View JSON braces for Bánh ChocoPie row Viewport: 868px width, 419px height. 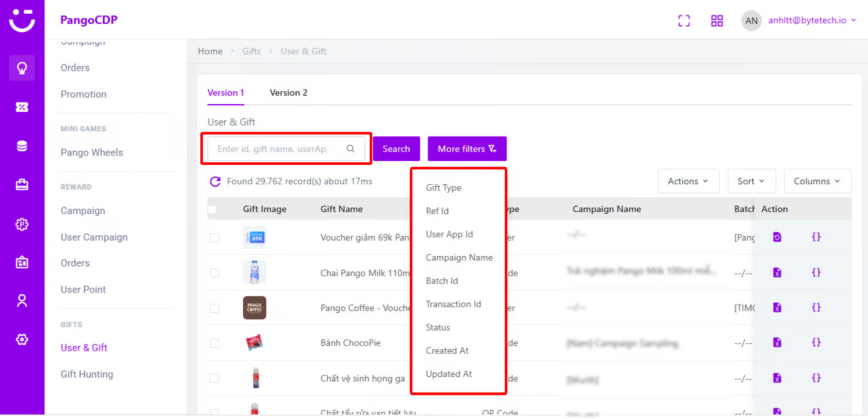[816, 342]
